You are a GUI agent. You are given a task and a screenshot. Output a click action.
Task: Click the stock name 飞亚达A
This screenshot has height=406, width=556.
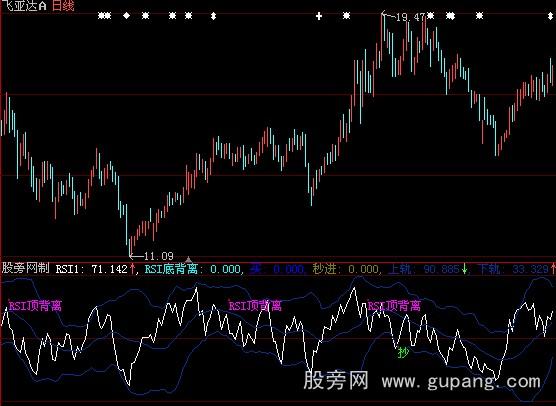[24, 6]
